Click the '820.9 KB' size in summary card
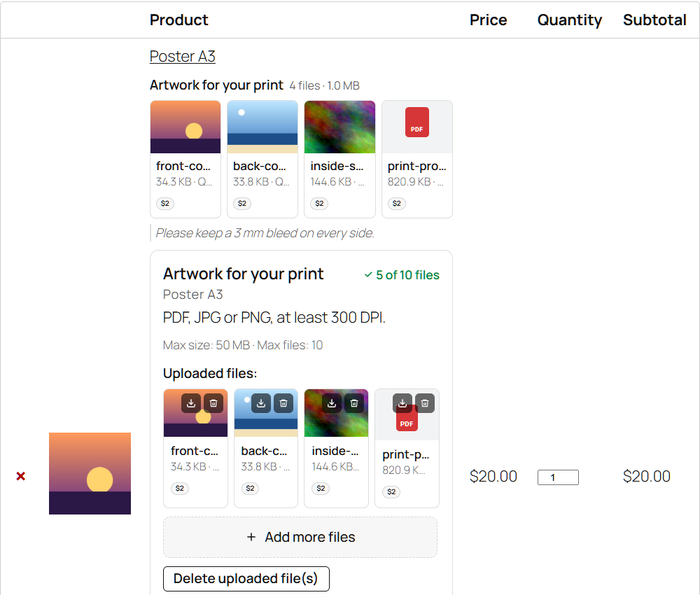This screenshot has width=700, height=595. [x=409, y=182]
